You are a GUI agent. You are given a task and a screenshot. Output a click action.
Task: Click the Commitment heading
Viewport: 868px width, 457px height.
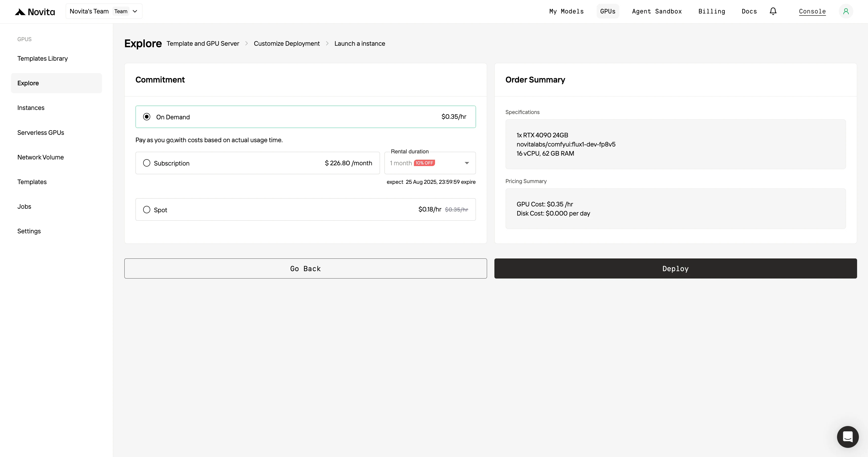pyautogui.click(x=160, y=80)
